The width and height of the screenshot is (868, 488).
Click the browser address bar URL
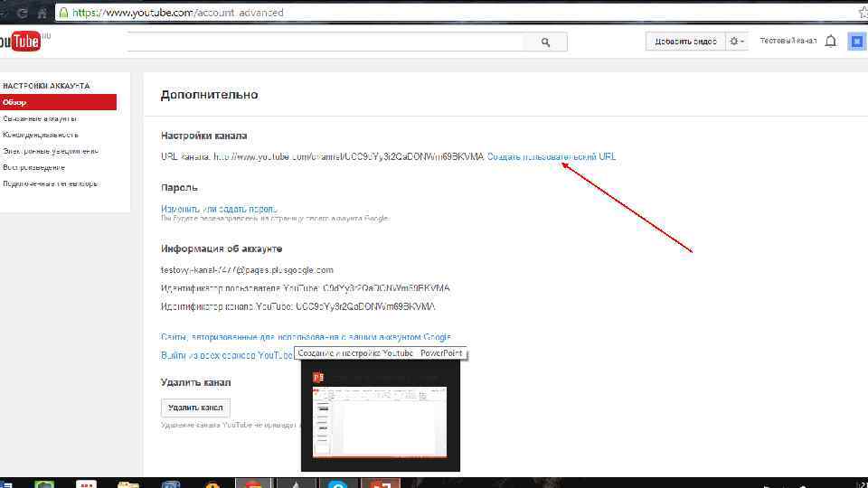click(178, 12)
